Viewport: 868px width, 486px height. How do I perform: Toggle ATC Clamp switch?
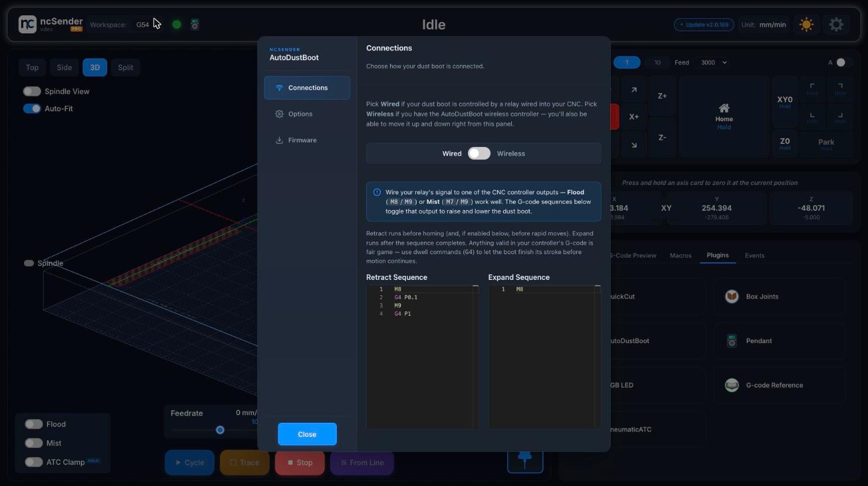click(x=33, y=462)
